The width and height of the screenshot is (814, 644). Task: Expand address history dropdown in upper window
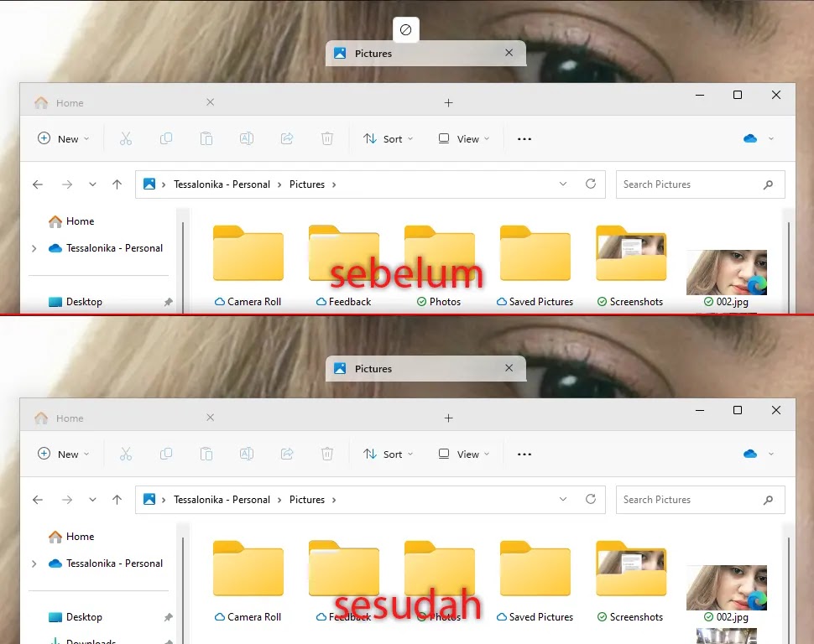tap(563, 184)
